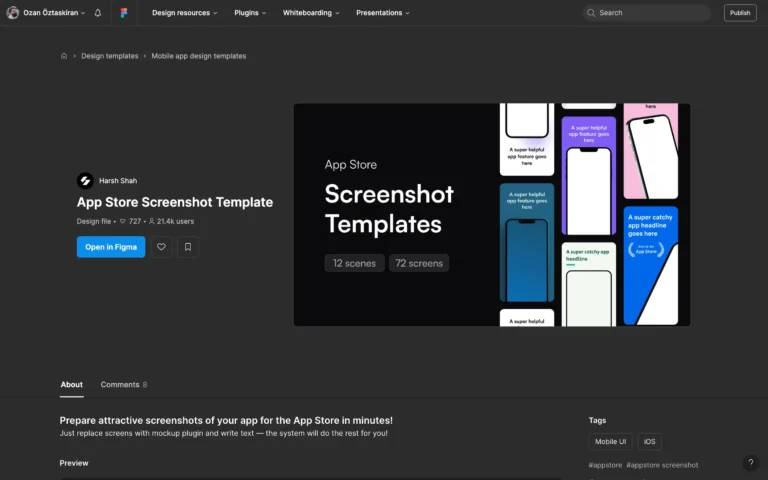Screen dimensions: 768x480
Task: Open the Design resources dropdown
Action: tap(184, 13)
